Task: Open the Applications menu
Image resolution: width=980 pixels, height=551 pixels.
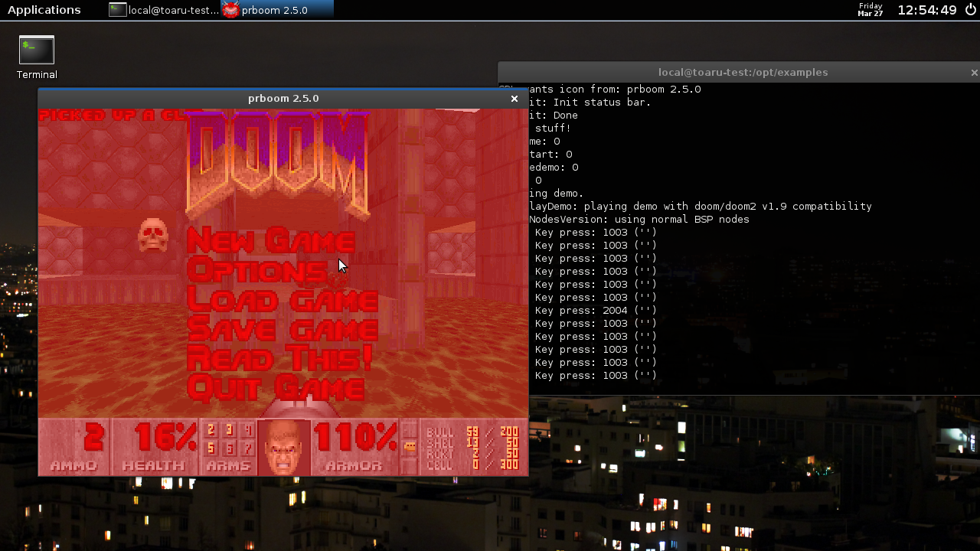Action: pos(44,10)
